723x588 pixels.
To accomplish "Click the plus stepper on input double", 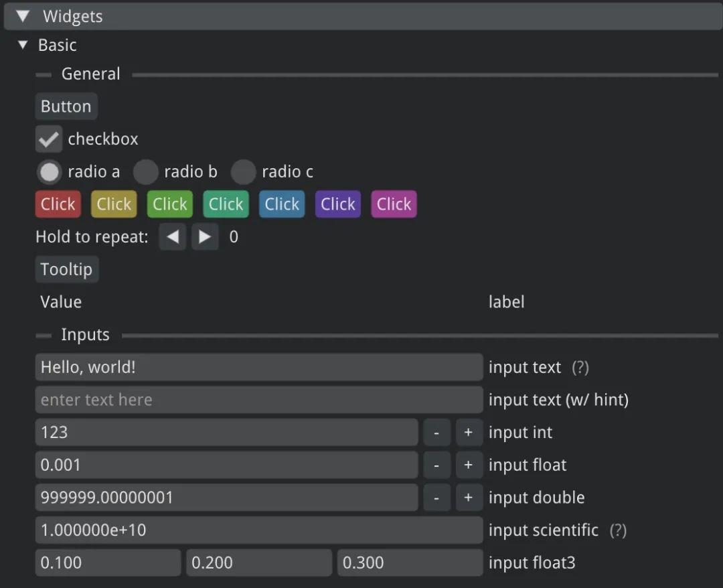I will click(x=469, y=498).
